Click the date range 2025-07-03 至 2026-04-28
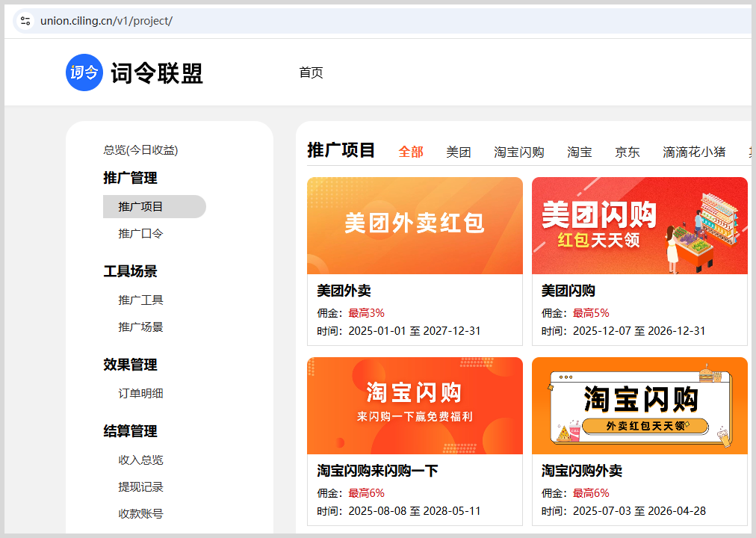This screenshot has height=538, width=756. click(639, 511)
